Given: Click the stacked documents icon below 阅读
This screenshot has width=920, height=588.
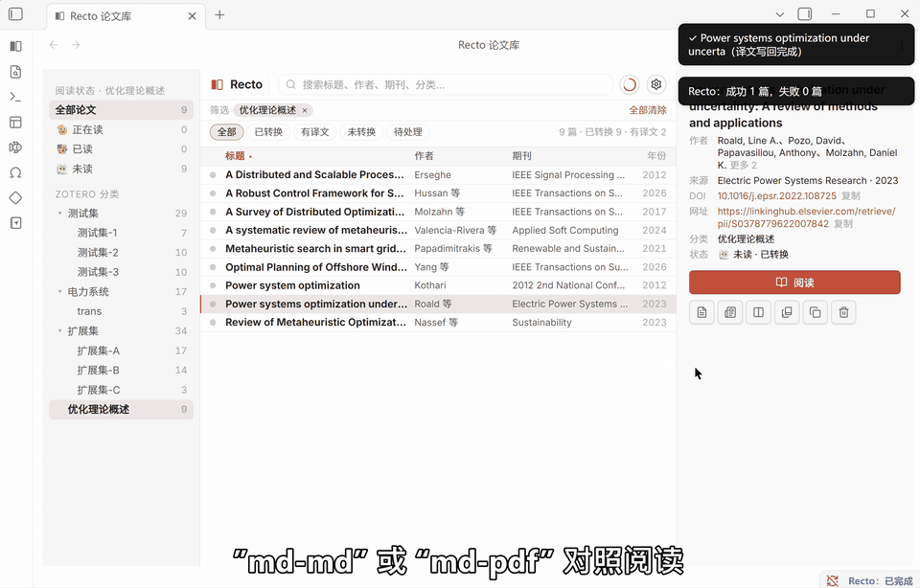Looking at the screenshot, I should click(x=730, y=312).
